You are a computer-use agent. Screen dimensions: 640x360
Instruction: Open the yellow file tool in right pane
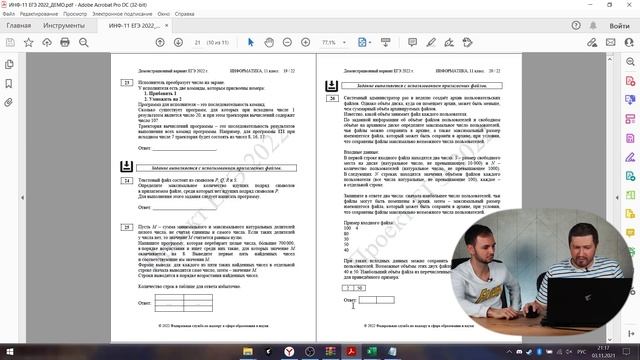[631, 213]
